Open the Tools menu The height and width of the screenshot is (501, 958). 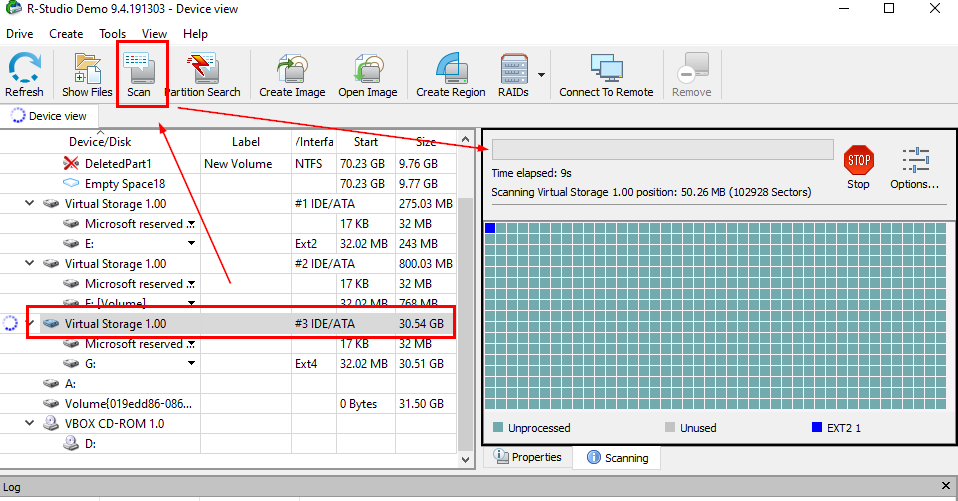point(112,34)
